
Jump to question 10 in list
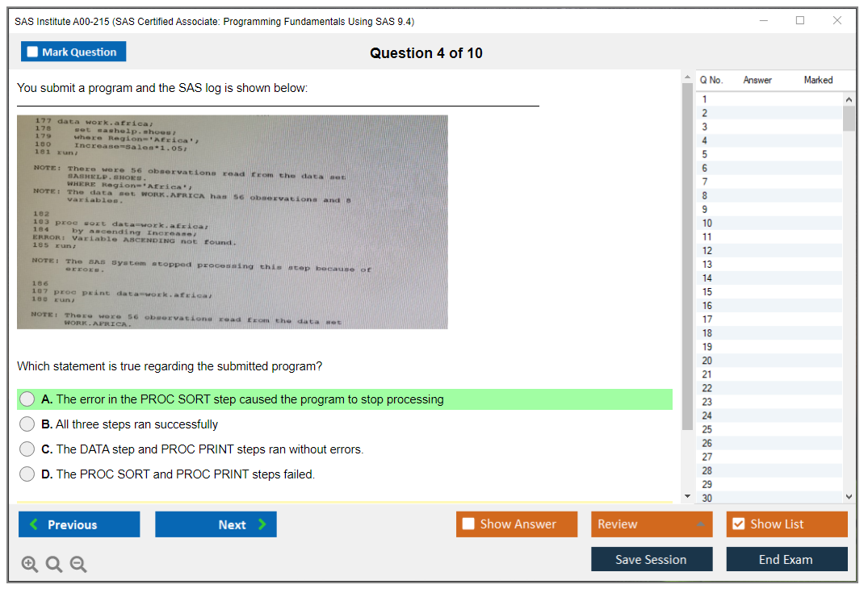tap(707, 223)
